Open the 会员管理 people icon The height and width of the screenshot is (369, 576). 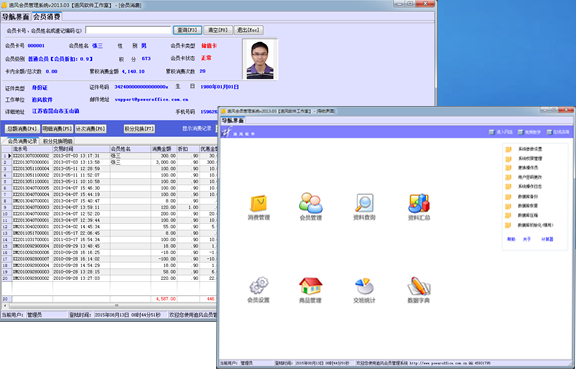click(311, 203)
